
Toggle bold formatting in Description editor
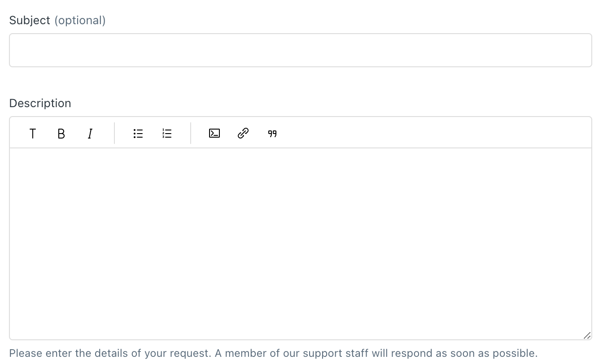point(61,134)
